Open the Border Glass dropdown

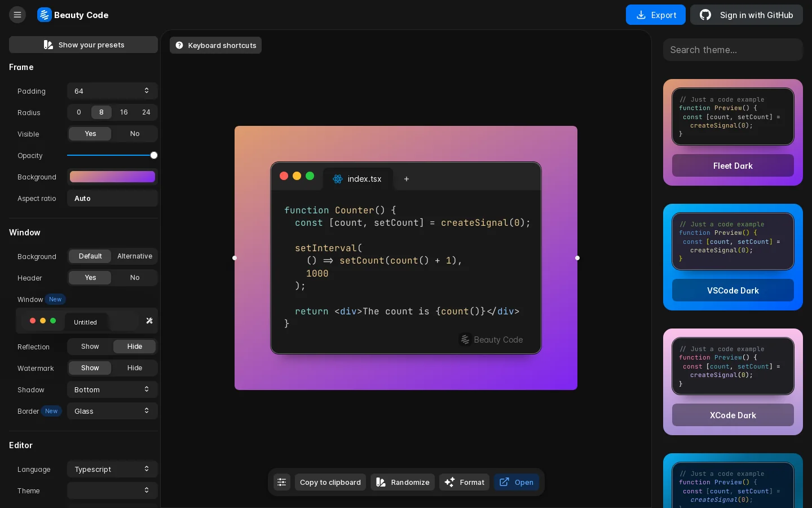click(x=112, y=411)
